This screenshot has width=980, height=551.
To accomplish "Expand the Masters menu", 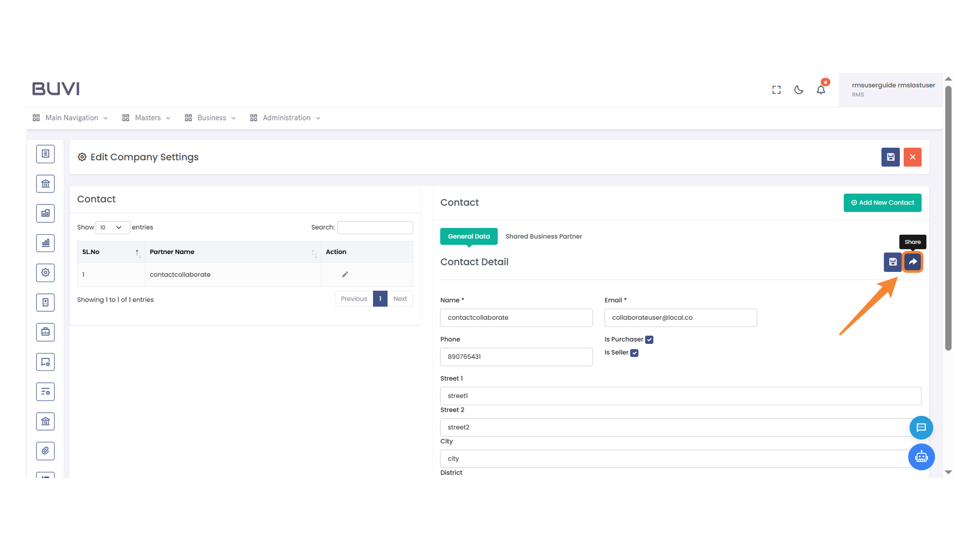I will (147, 118).
